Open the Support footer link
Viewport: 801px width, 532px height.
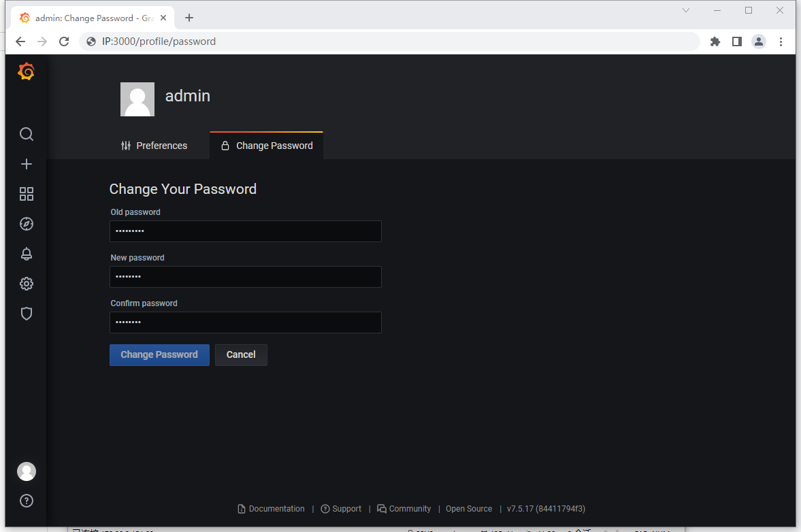tap(341, 509)
